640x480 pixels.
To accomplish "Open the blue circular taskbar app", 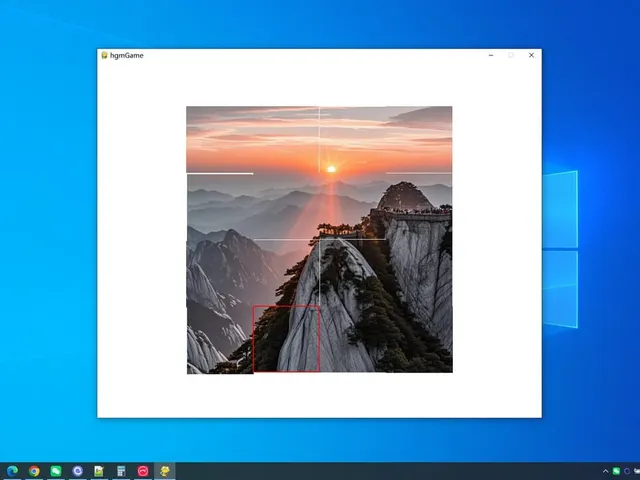I will (78, 471).
